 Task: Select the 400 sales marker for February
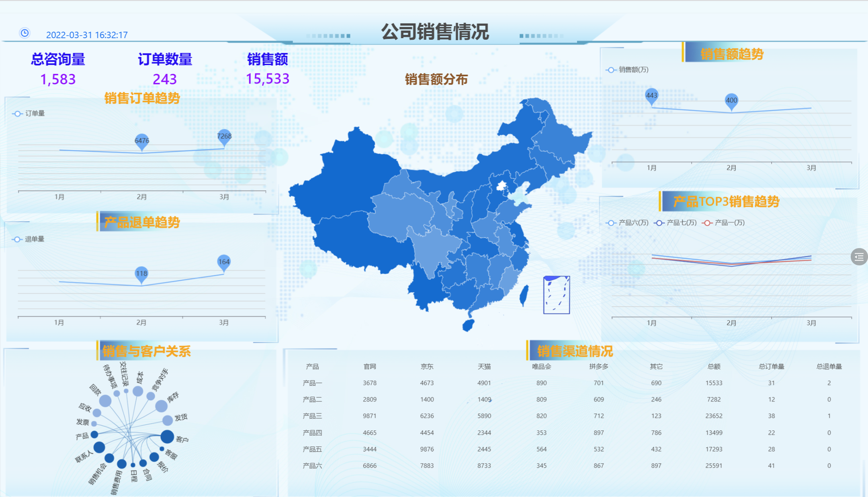(731, 101)
